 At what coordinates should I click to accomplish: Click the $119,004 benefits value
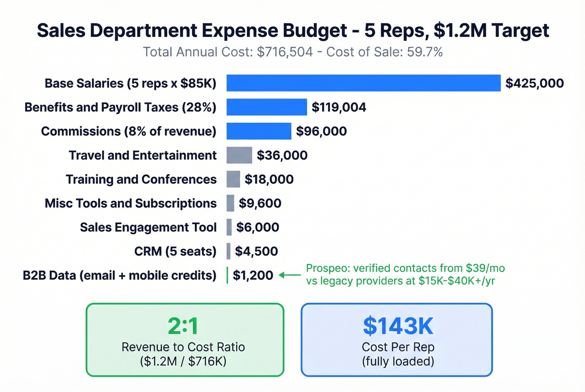pyautogui.click(x=339, y=107)
